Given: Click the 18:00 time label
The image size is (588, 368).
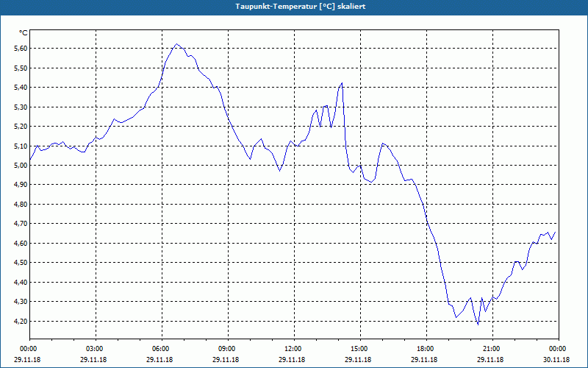Looking at the screenshot, I should coord(427,349).
